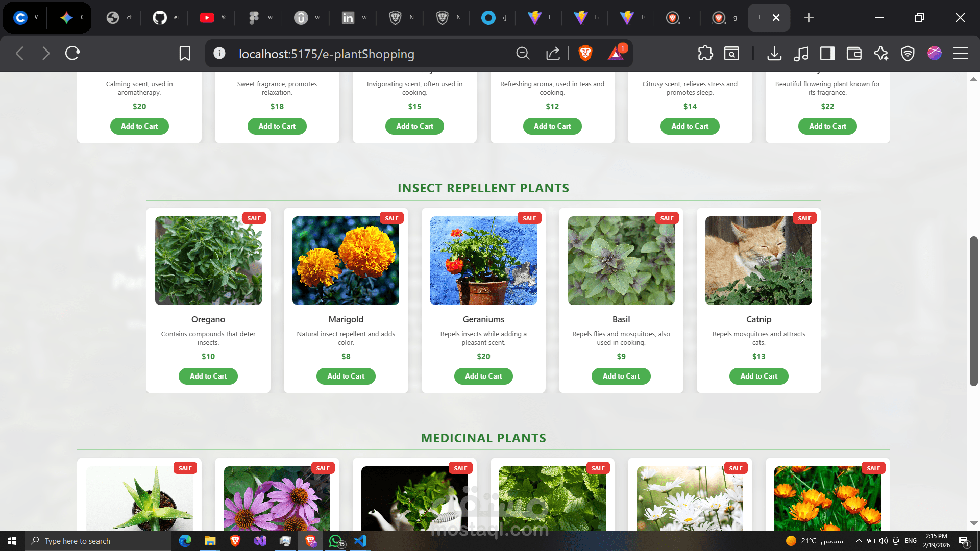980x551 pixels.
Task: Open VS Code from the taskbar
Action: (360, 541)
